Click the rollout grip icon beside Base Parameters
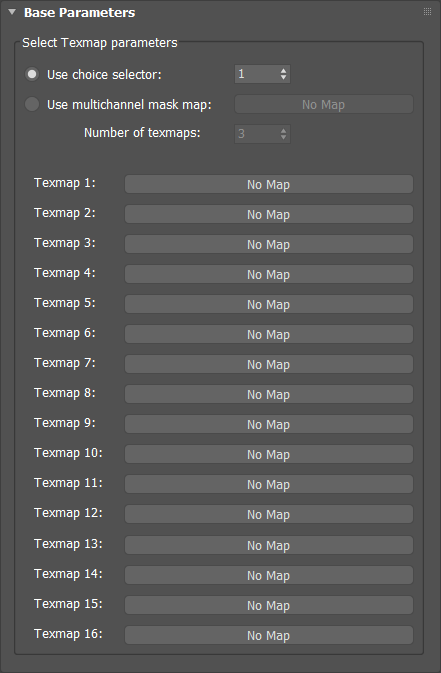This screenshot has width=441, height=673. [427, 12]
